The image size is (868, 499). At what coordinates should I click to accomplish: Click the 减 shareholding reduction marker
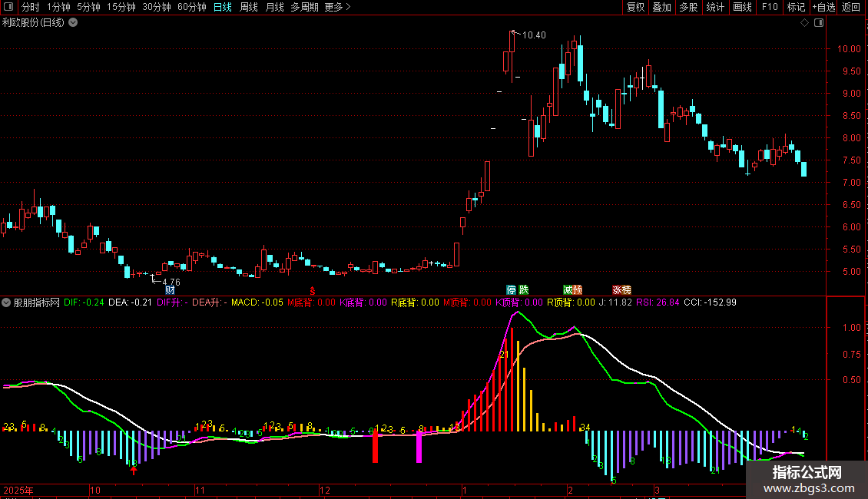coord(568,290)
